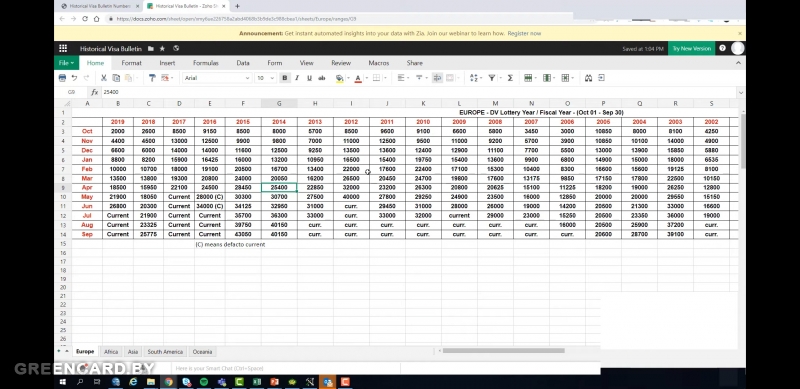This screenshot has height=389, width=800.
Task: Open find and replace binoculars icon
Action: 588,78
